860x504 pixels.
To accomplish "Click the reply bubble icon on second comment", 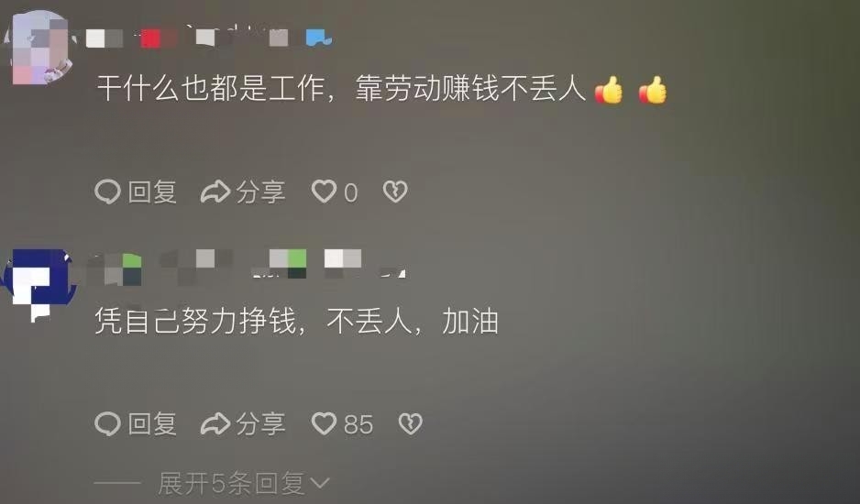I will coord(107,424).
